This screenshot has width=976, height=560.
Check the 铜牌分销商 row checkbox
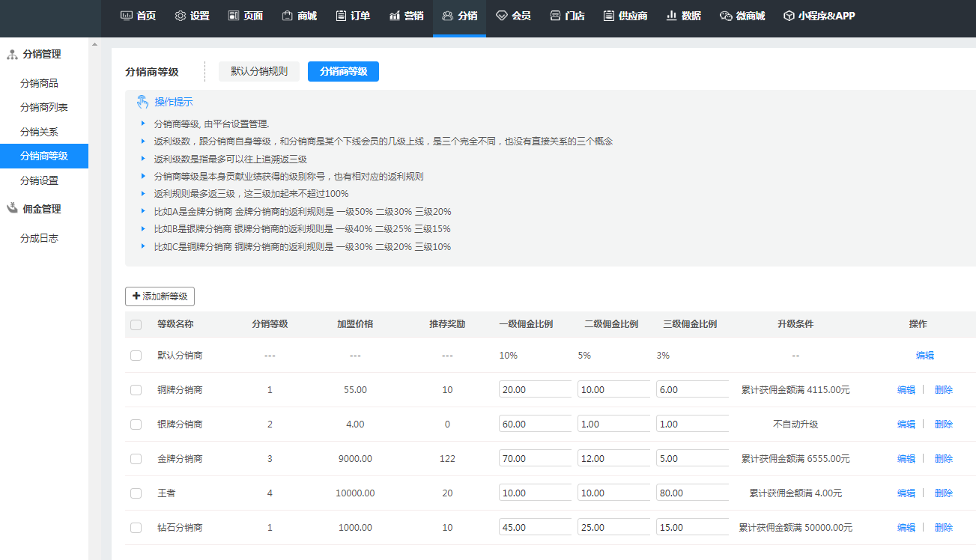tap(136, 390)
